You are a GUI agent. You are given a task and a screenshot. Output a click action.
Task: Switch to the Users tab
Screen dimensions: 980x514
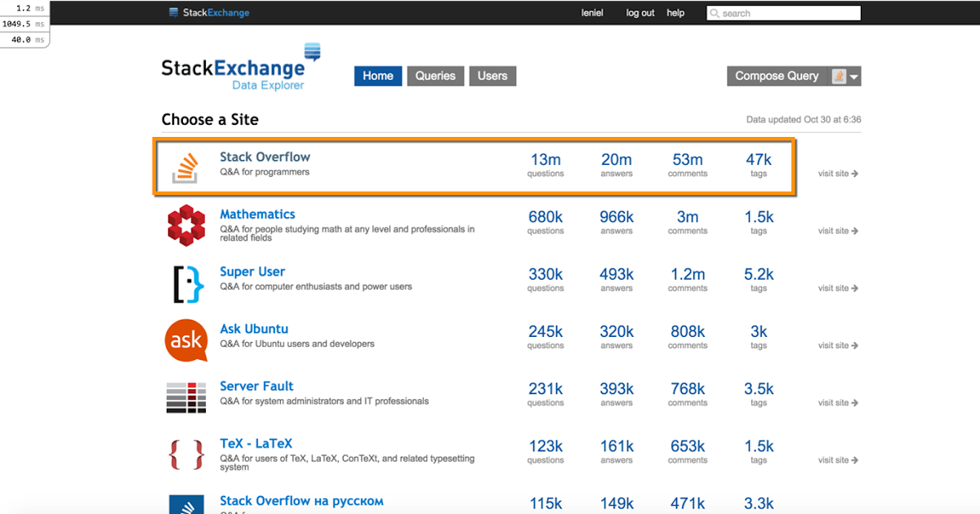coord(492,76)
